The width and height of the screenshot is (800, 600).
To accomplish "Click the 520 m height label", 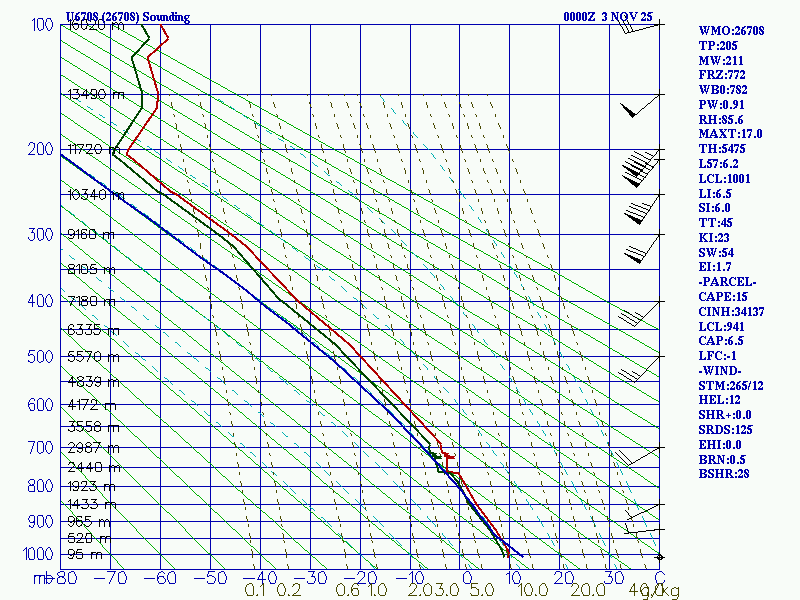I will tap(89, 538).
